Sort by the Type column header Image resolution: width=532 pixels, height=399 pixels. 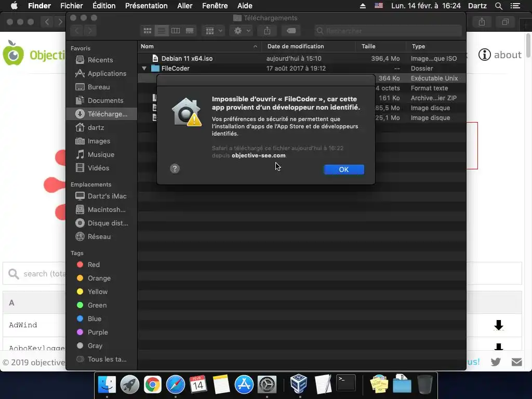click(436, 46)
